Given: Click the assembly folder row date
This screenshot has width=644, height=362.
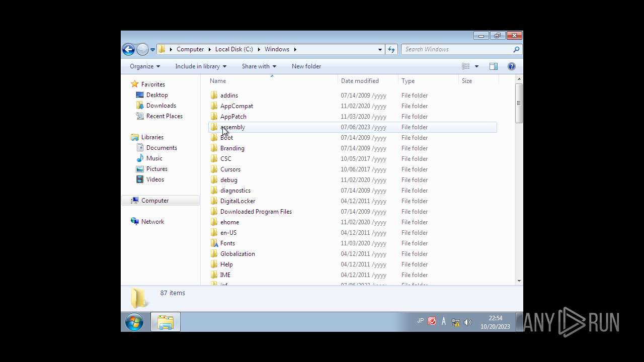Looking at the screenshot, I should (363, 127).
